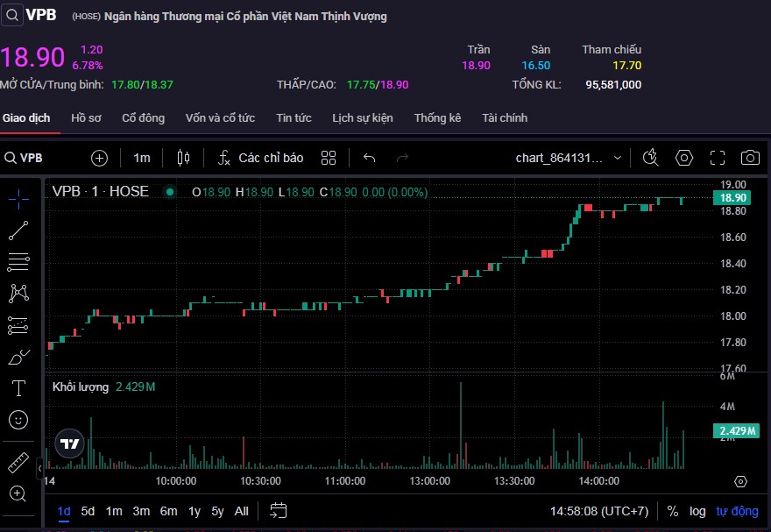The height and width of the screenshot is (532, 771).
Task: Open the Tài chính tab
Action: coord(505,117)
